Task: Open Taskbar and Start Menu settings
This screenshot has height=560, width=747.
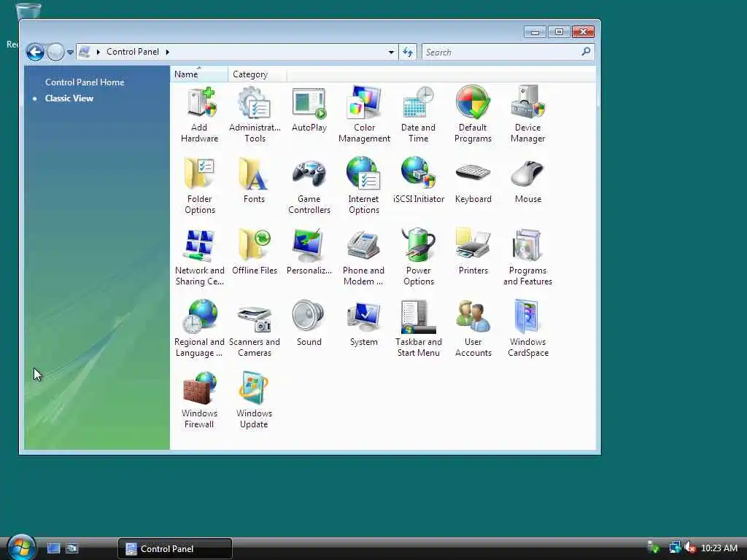Action: tap(418, 329)
